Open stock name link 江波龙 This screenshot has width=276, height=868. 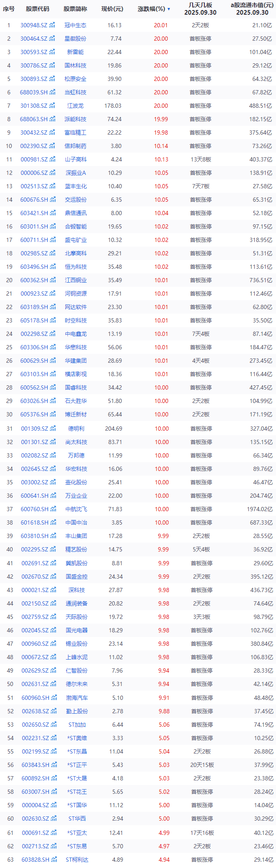[75, 106]
